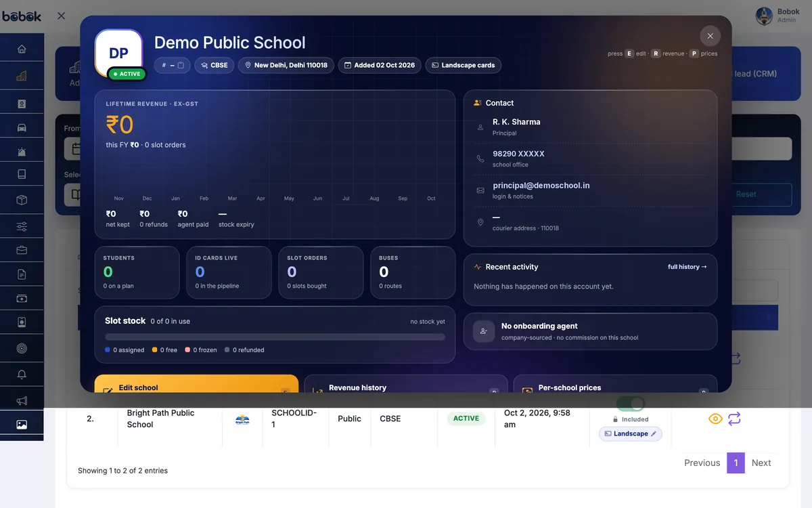Click the grey refunded legend swatch

[227, 350]
